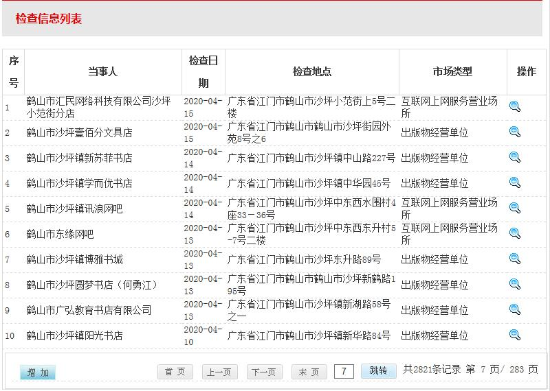The image size is (550, 391).
Task: Select party name 鹤山市沙坪壹佰分文具店
Action: pyautogui.click(x=79, y=133)
